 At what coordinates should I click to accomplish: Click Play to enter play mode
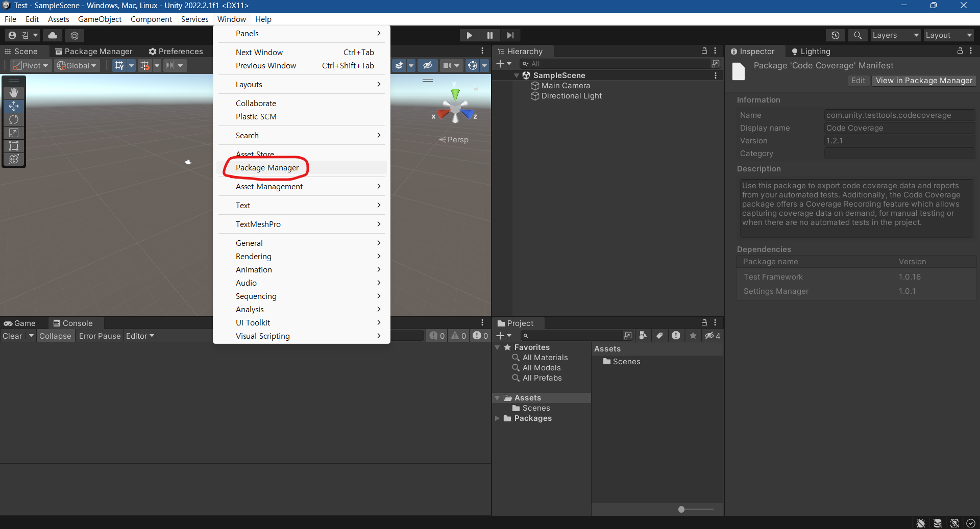(469, 35)
